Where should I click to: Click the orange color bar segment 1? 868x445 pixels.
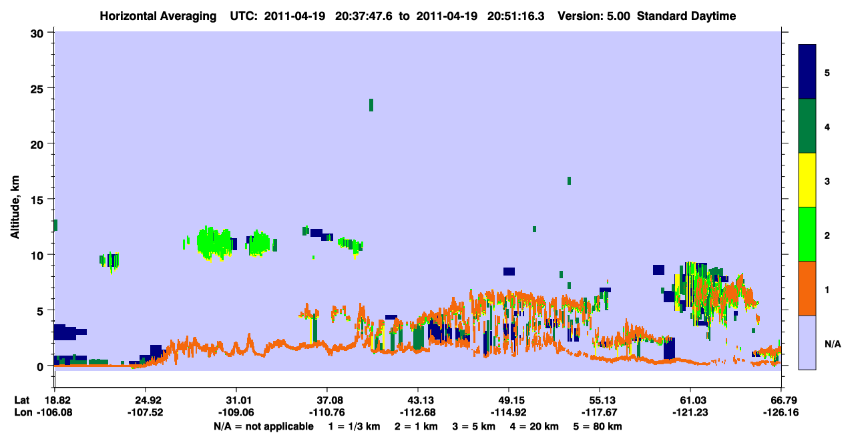(x=807, y=288)
